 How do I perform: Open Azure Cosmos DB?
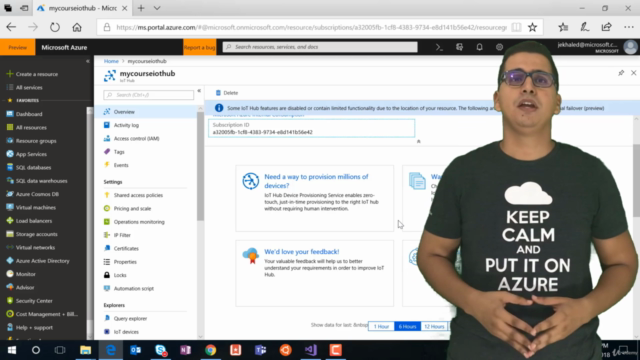click(33, 194)
